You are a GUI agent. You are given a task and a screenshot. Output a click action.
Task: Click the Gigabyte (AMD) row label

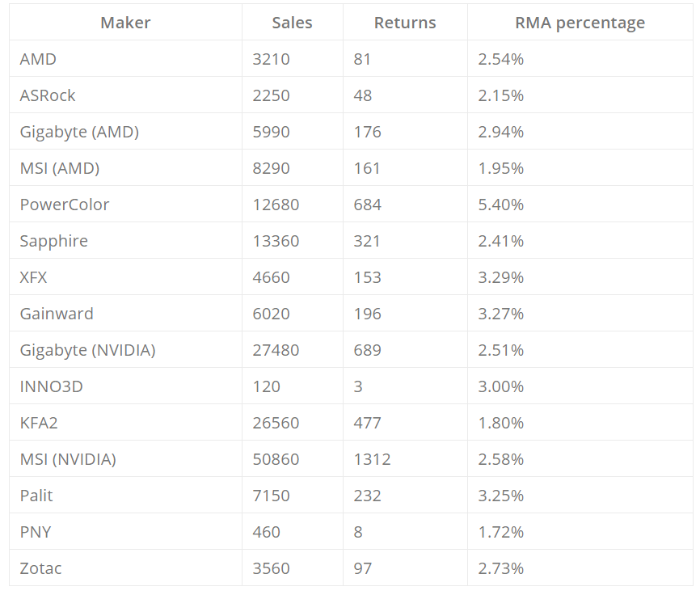79,132
